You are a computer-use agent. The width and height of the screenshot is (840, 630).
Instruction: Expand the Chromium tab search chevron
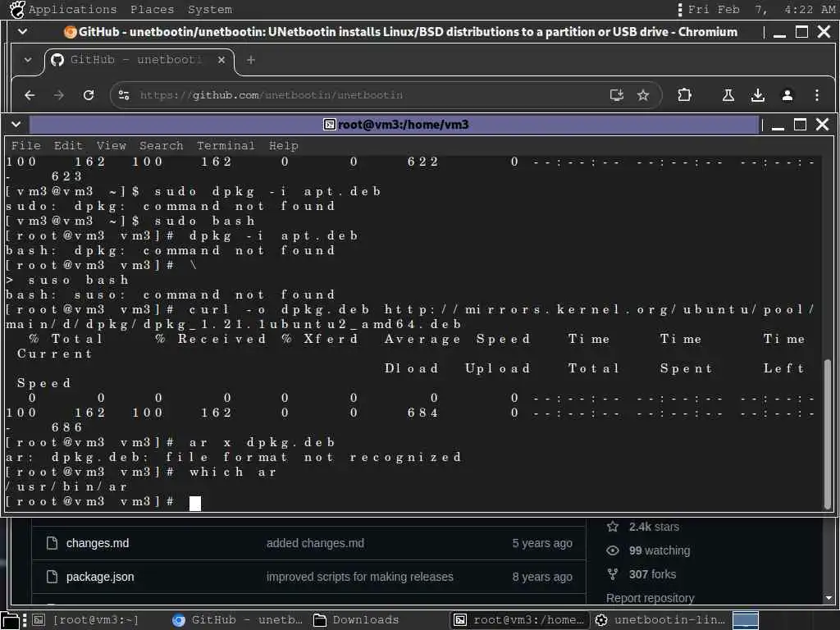point(27,60)
